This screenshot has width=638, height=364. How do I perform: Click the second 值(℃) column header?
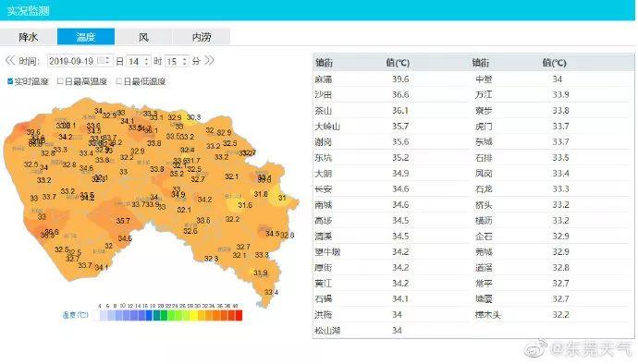(x=554, y=63)
